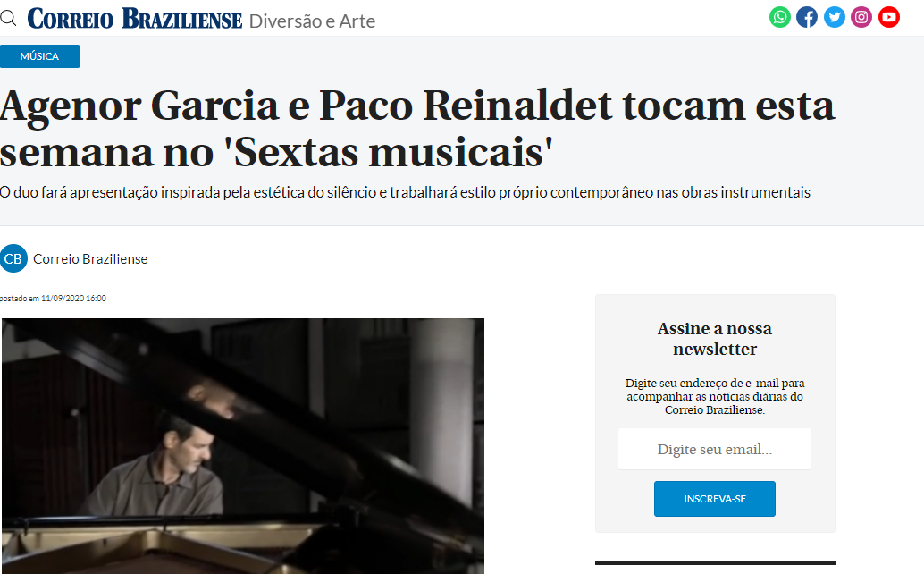This screenshot has height=574, width=924.
Task: Click the INSCREVA-SE subscribe button
Action: (715, 499)
